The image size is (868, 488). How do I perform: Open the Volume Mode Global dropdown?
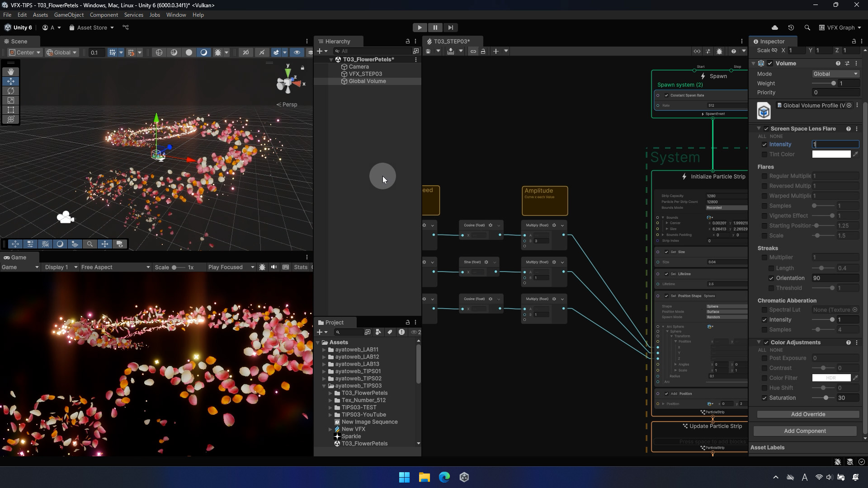click(835, 74)
